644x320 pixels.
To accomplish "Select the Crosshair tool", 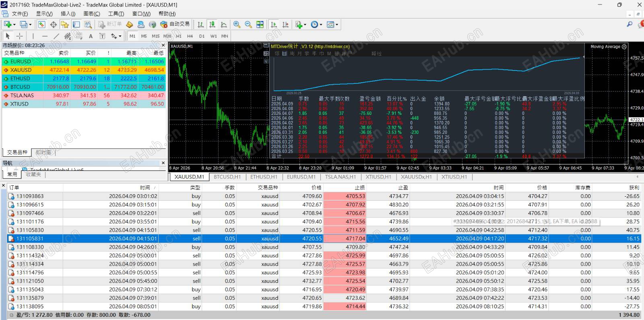I will (x=19, y=36).
